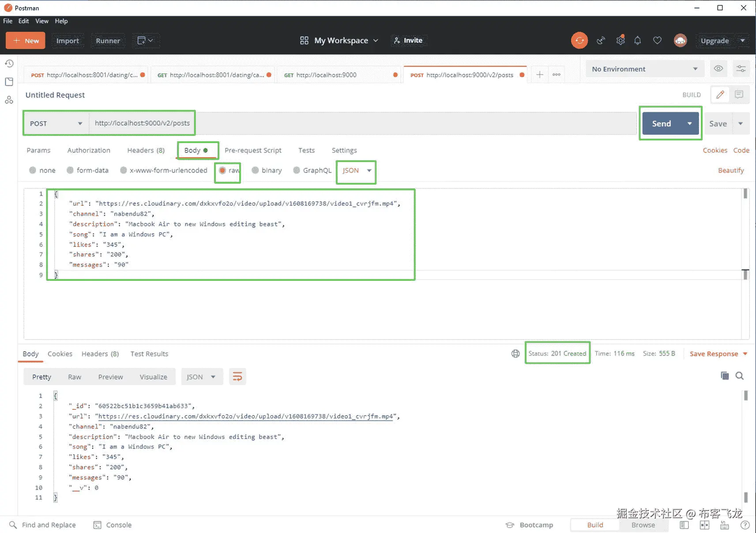The image size is (756, 533).
Task: Click the New button
Action: coord(26,41)
